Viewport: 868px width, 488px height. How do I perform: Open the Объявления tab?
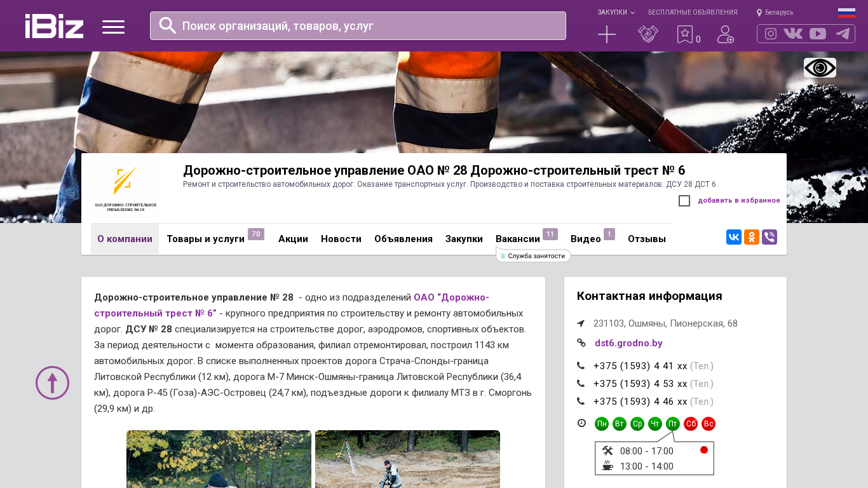coord(403,239)
